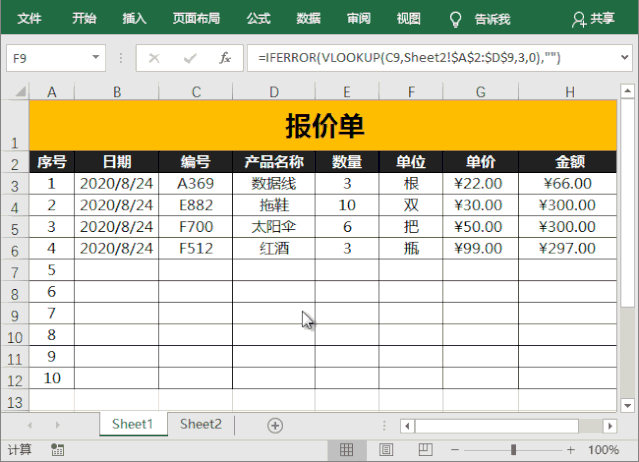The width and height of the screenshot is (639, 462).
Task: Click the macro recording status bar icon
Action: (57, 450)
